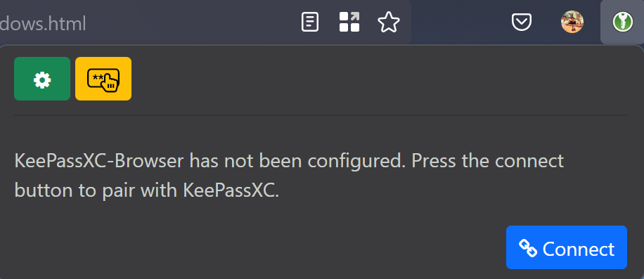Image resolution: width=644 pixels, height=279 pixels.
Task: Click the star outline in the address bar
Action: (389, 22)
